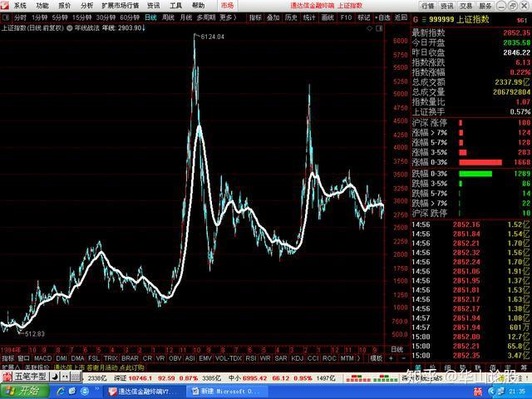
Task: Click the 叠加 overlay toolbar button
Action: coord(273,17)
